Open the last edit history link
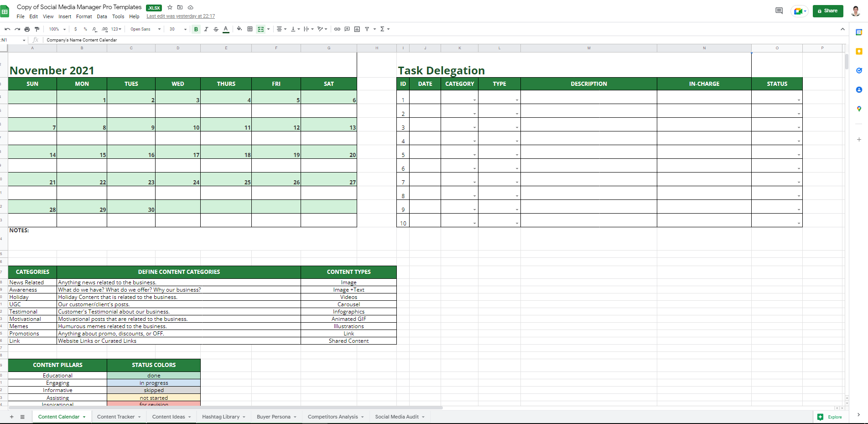Screen dimensions: 868x424 [181, 16]
